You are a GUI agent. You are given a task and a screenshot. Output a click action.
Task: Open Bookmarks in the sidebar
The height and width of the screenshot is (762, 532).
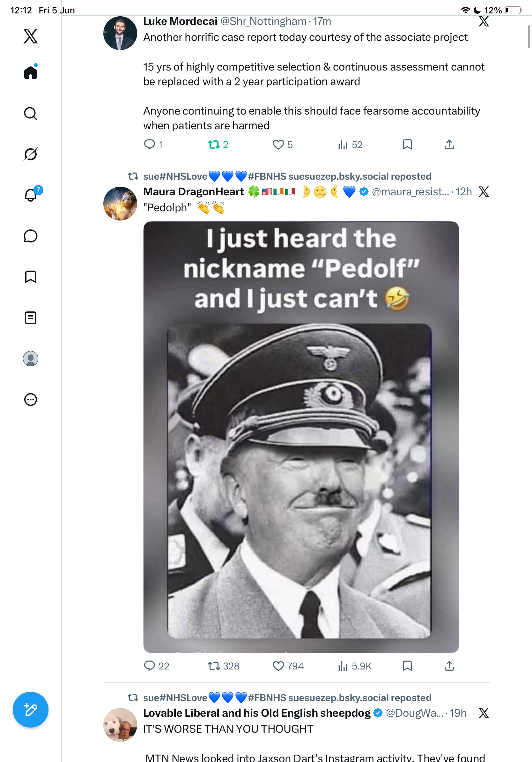click(31, 277)
